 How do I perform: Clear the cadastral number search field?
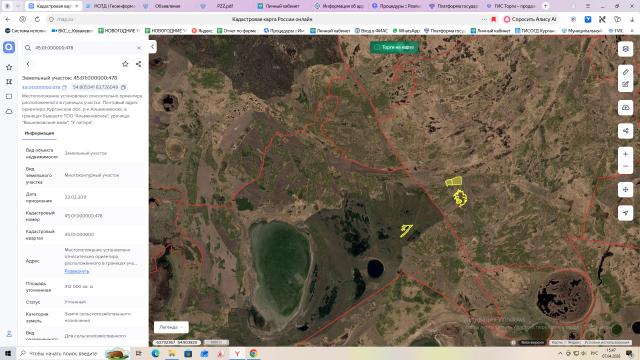point(139,48)
